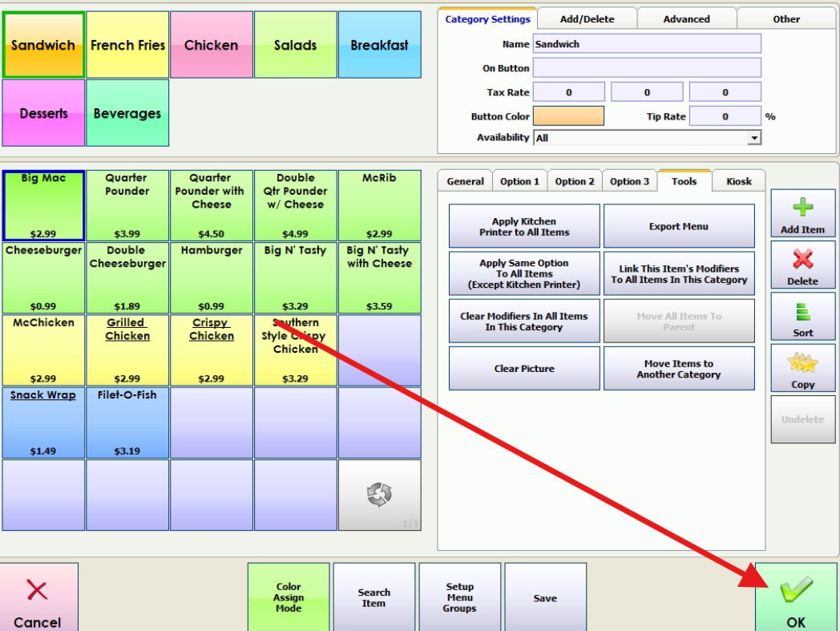Click the refresh arrows page button
The height and width of the screenshot is (631, 840).
pyautogui.click(x=380, y=495)
